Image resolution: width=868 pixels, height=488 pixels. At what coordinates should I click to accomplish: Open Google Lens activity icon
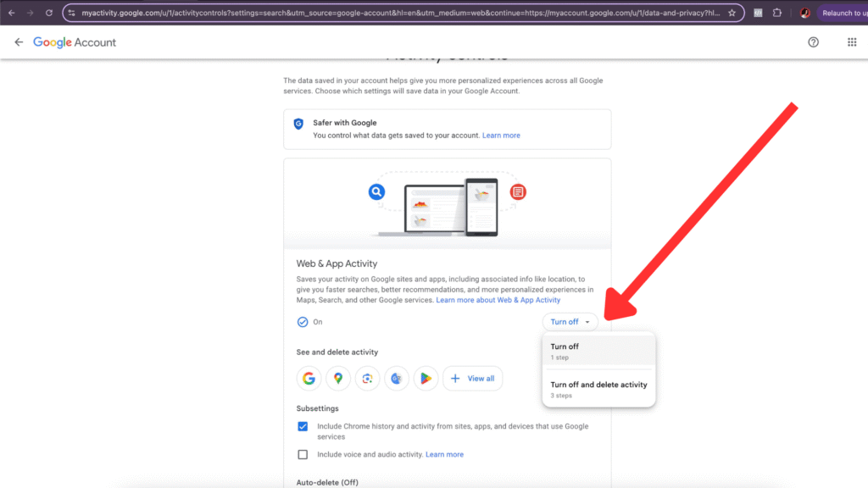pos(368,379)
